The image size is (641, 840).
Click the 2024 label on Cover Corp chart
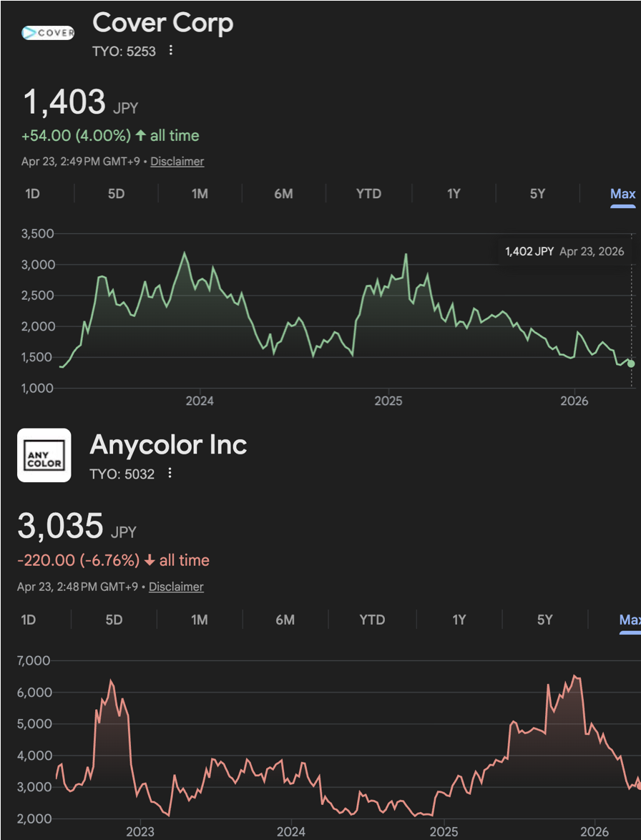[x=200, y=401]
